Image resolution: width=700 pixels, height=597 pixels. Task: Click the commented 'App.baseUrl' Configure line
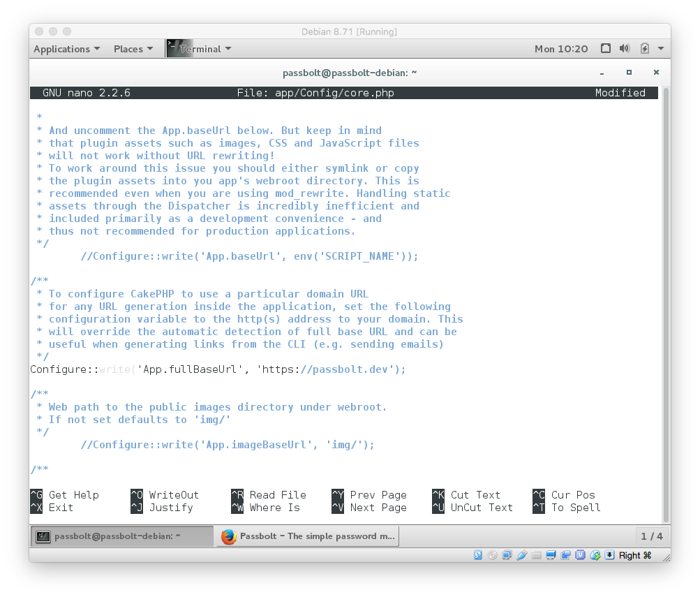tap(250, 256)
